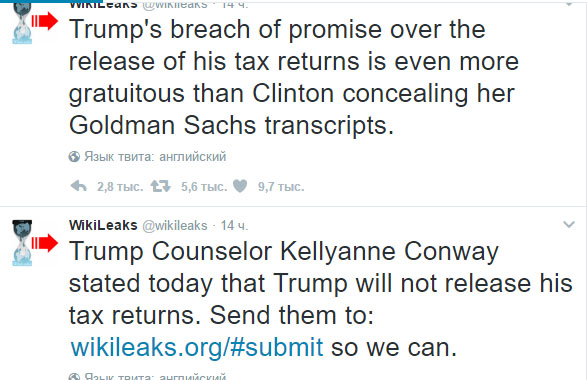Open the WikiLeaks avatar on the Kellyanne Conway tweet

(x=22, y=243)
